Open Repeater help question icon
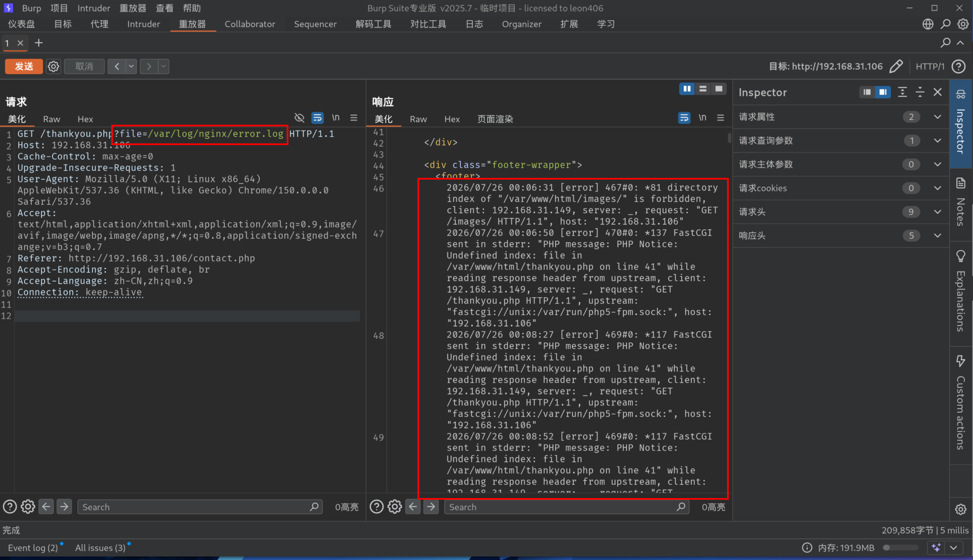The height and width of the screenshot is (560, 973). coord(958,66)
